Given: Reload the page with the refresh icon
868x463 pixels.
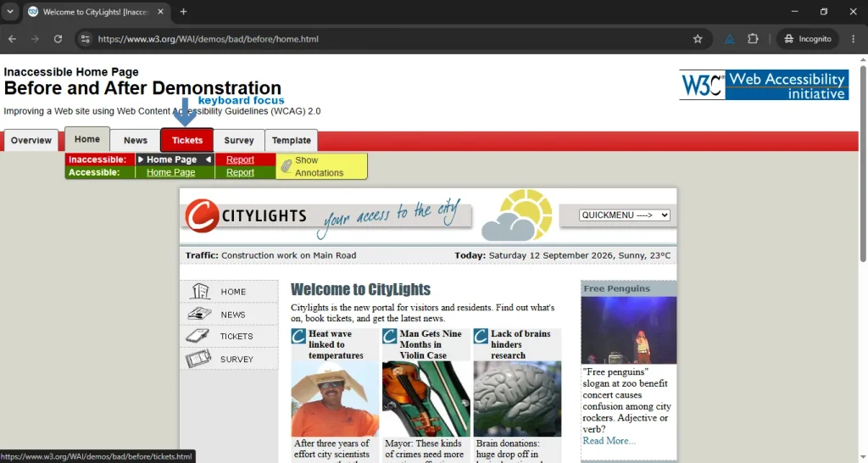Looking at the screenshot, I should (x=58, y=39).
